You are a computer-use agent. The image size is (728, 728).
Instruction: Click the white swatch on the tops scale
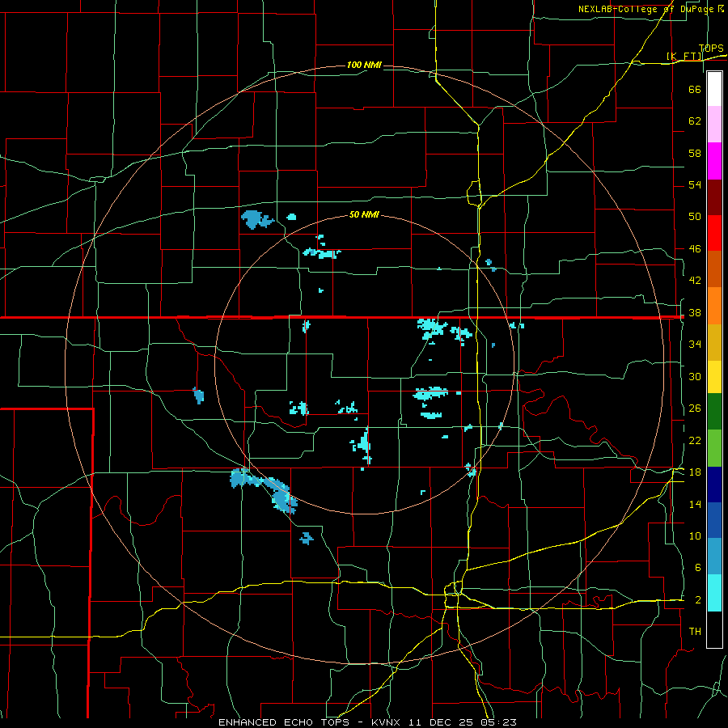pos(714,89)
